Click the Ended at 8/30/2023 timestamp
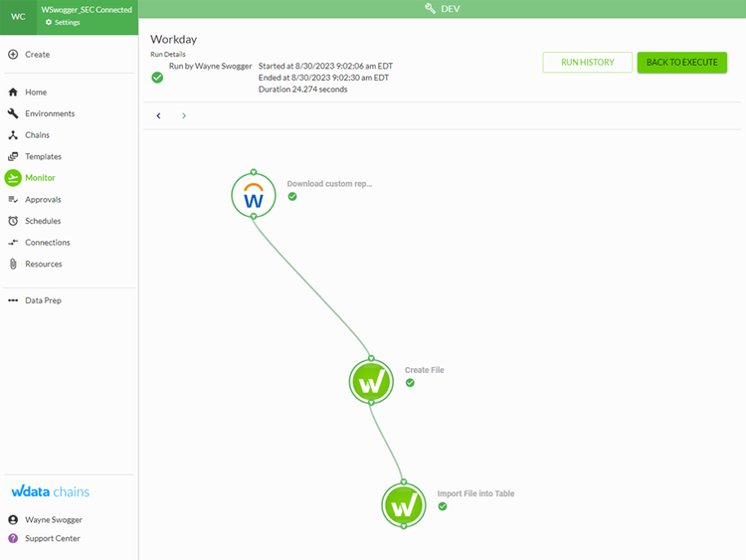746x560 pixels. [323, 78]
